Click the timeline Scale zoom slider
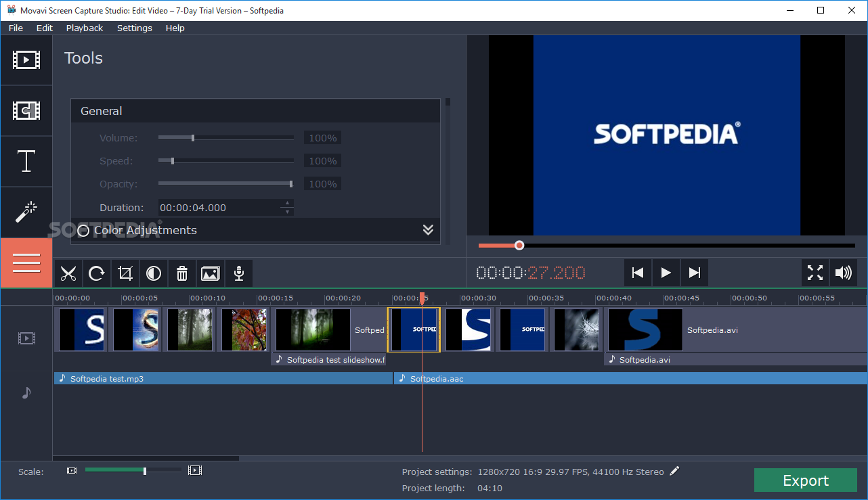 145,470
